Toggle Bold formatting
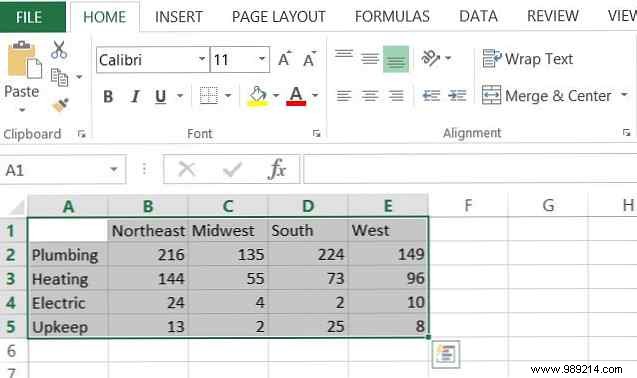Screen dimensions: 637x378 (x=108, y=96)
